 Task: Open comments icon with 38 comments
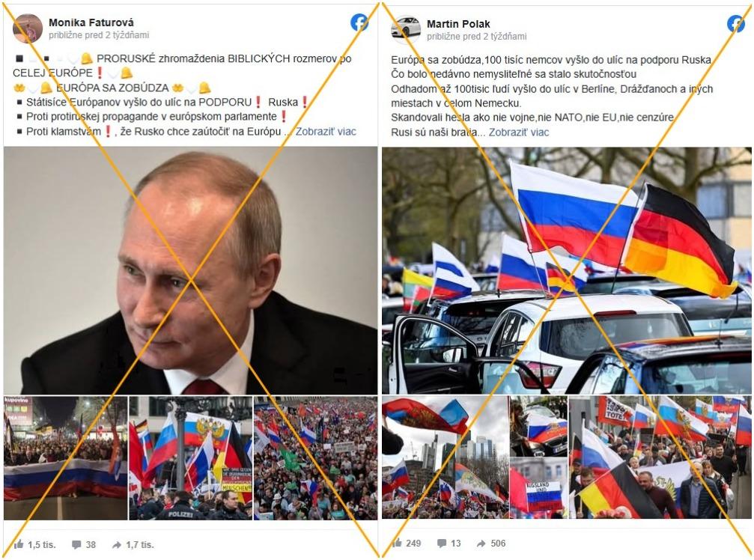click(x=76, y=544)
